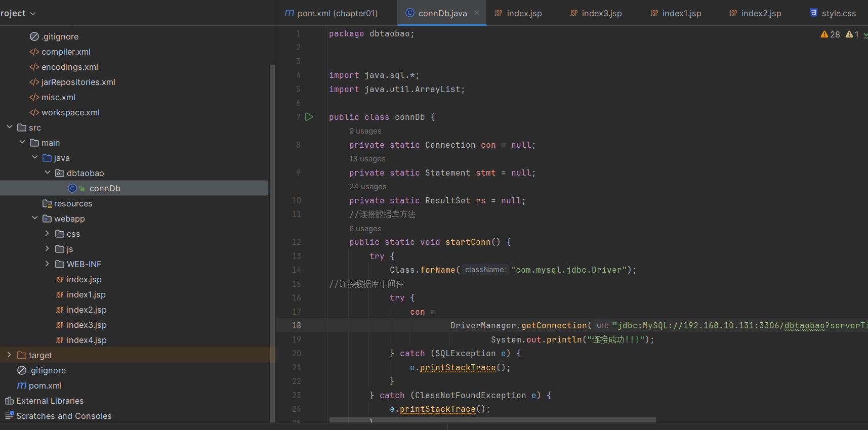This screenshot has height=430, width=868.
Task: Open the style.css editor tab
Action: (x=833, y=13)
